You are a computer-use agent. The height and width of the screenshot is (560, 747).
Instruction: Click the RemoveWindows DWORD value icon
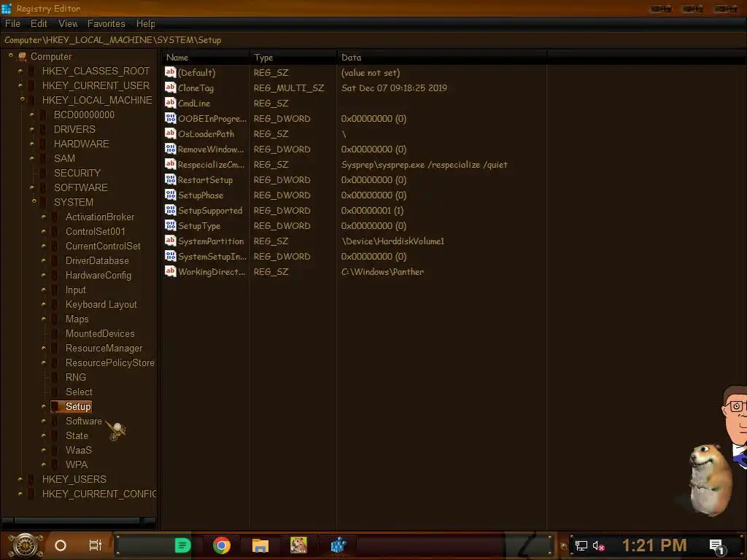[170, 149]
